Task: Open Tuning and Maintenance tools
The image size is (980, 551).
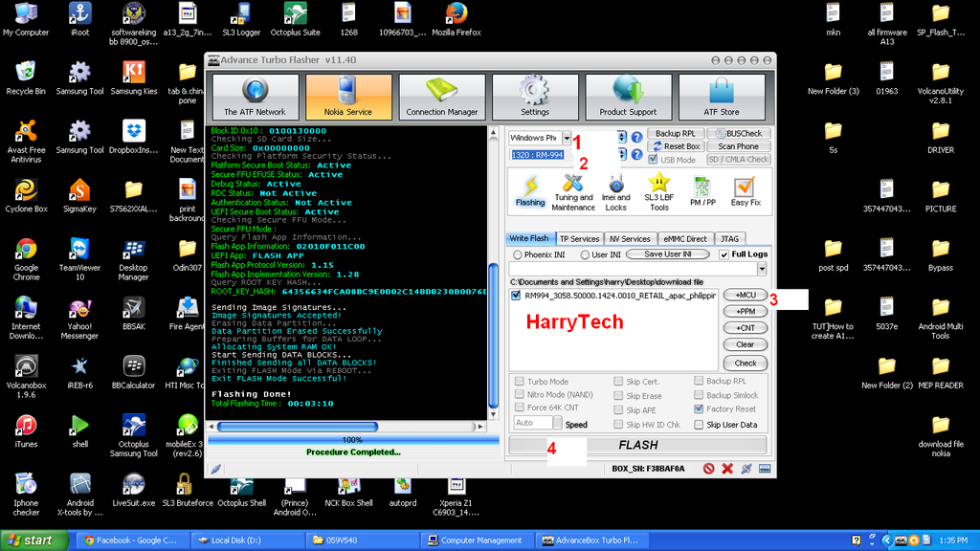Action: (x=573, y=192)
